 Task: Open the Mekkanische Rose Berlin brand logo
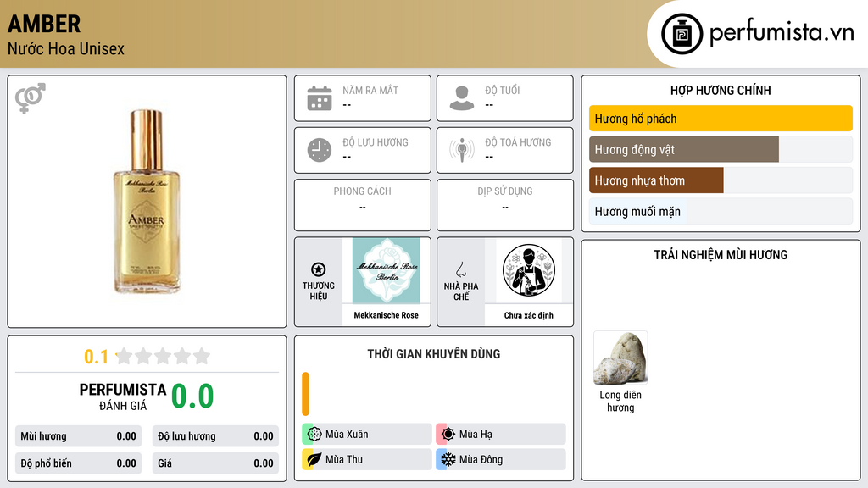[387, 270]
